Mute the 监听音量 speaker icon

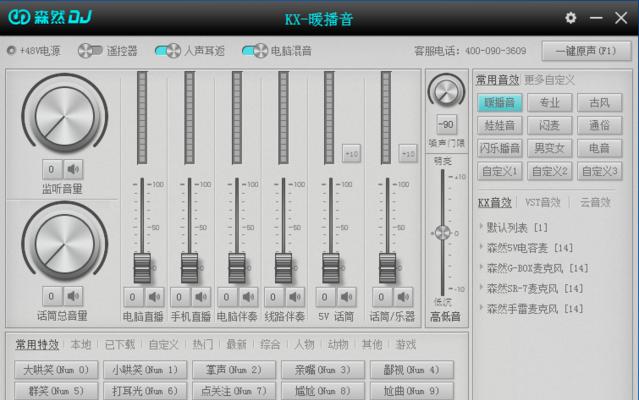73,169
